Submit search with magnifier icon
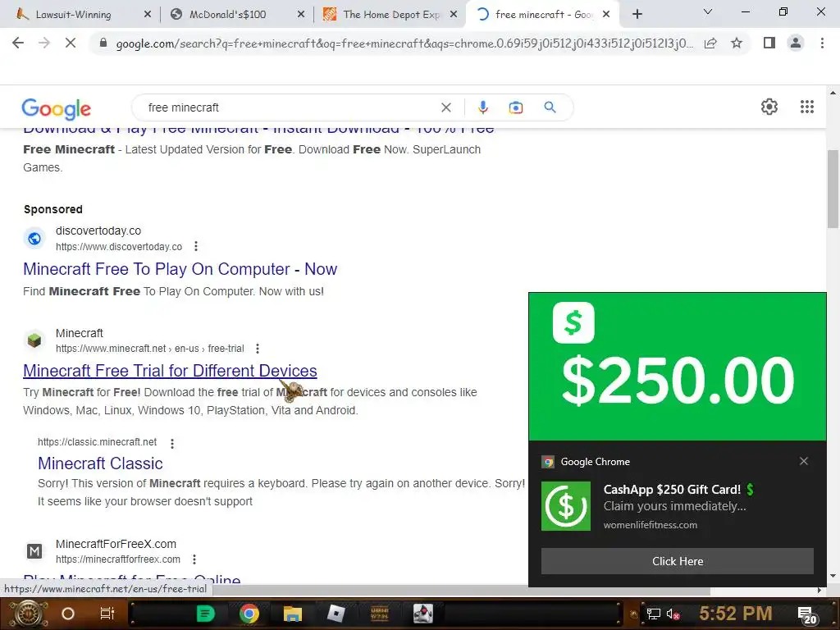Image resolution: width=840 pixels, height=630 pixels. click(x=550, y=107)
